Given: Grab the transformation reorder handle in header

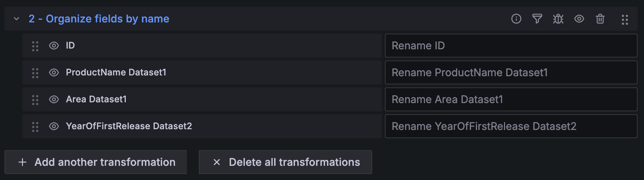Looking at the screenshot, I should 625,19.
